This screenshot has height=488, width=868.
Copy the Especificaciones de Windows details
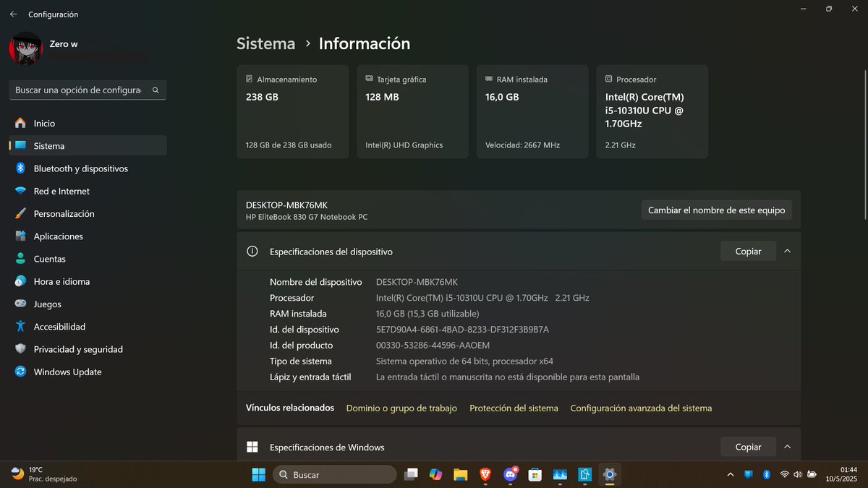coord(748,447)
